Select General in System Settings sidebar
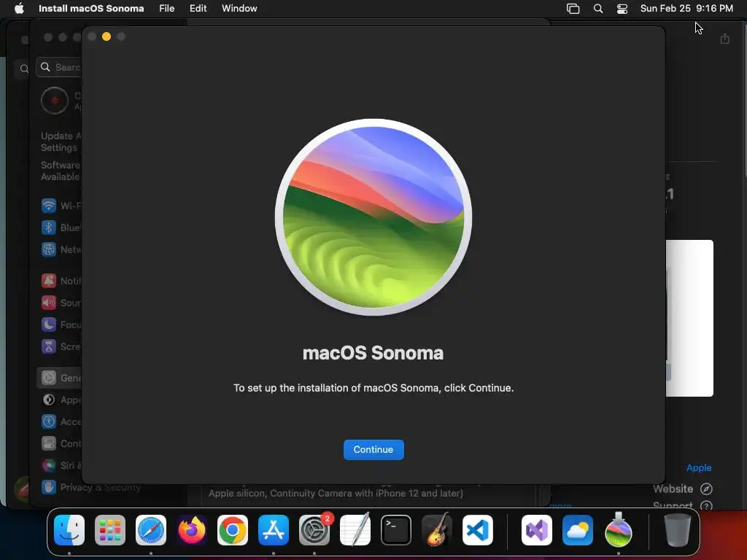747x560 pixels. click(60, 378)
